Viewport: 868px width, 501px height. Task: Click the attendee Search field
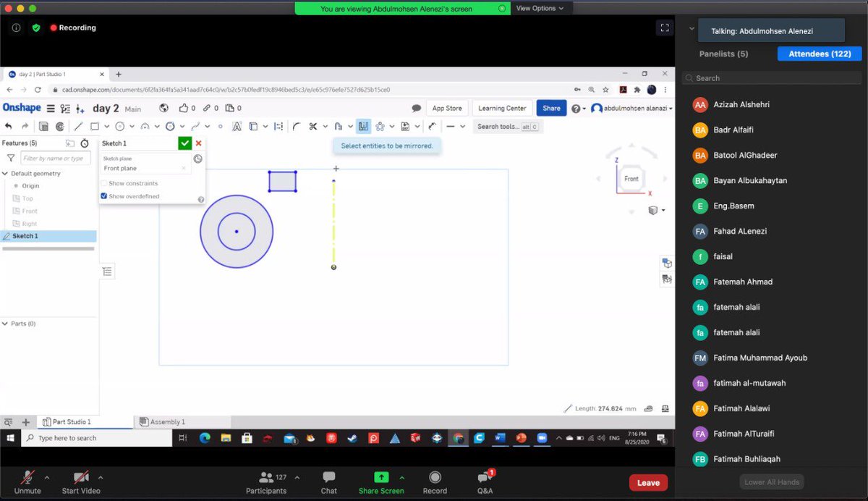click(x=772, y=78)
